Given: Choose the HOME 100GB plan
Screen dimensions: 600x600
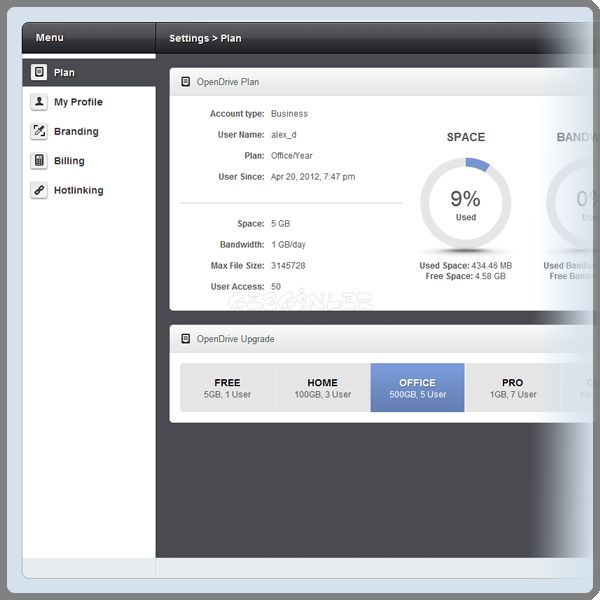Looking at the screenshot, I should tap(323, 388).
